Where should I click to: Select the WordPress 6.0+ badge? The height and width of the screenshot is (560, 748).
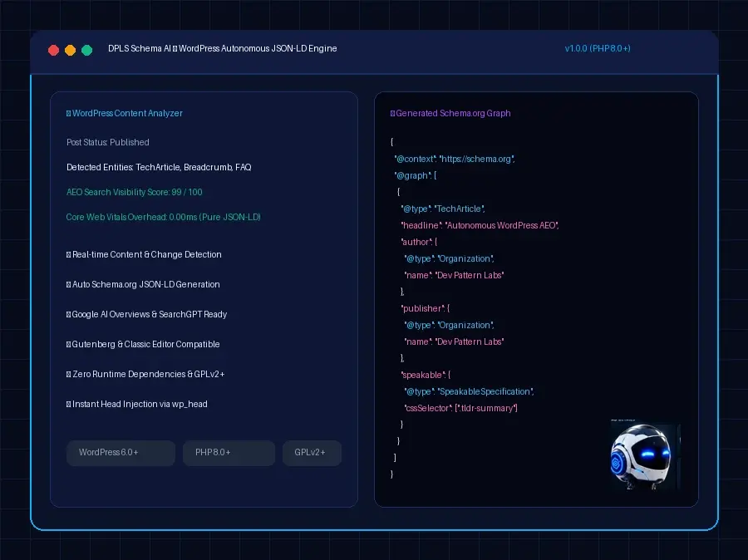121,453
